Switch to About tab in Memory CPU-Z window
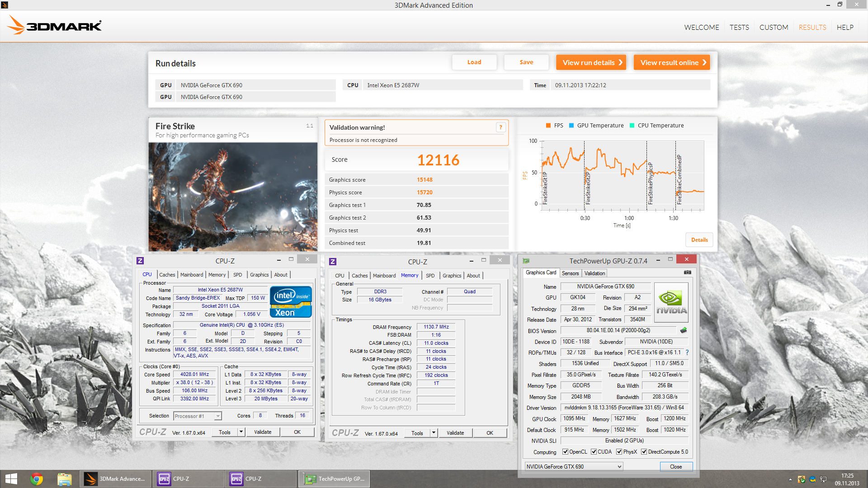Viewport: 868px width, 488px height. (473, 276)
